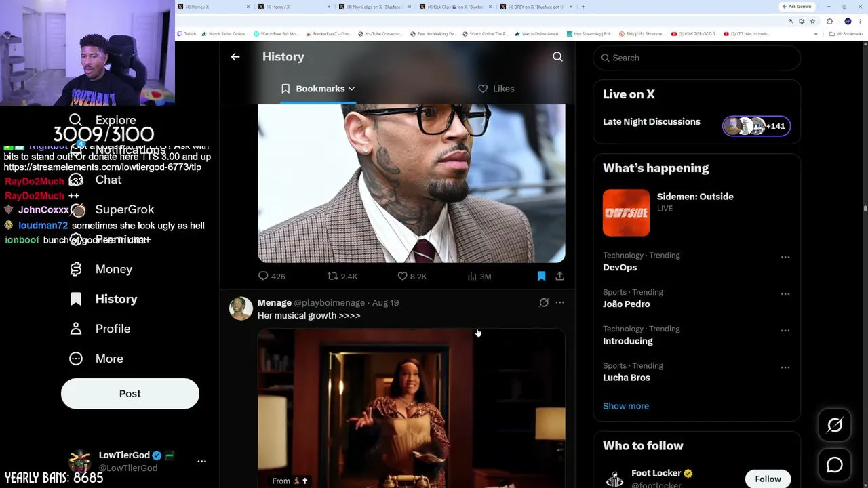This screenshot has height=488, width=868.
Task: Open the OUTSIDE event thumbnail
Action: pyautogui.click(x=626, y=213)
